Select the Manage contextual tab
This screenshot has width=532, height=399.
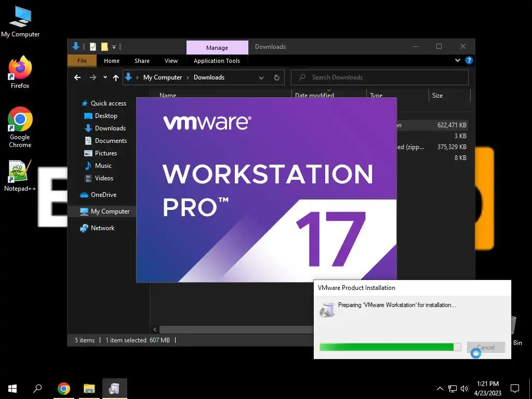coord(217,47)
